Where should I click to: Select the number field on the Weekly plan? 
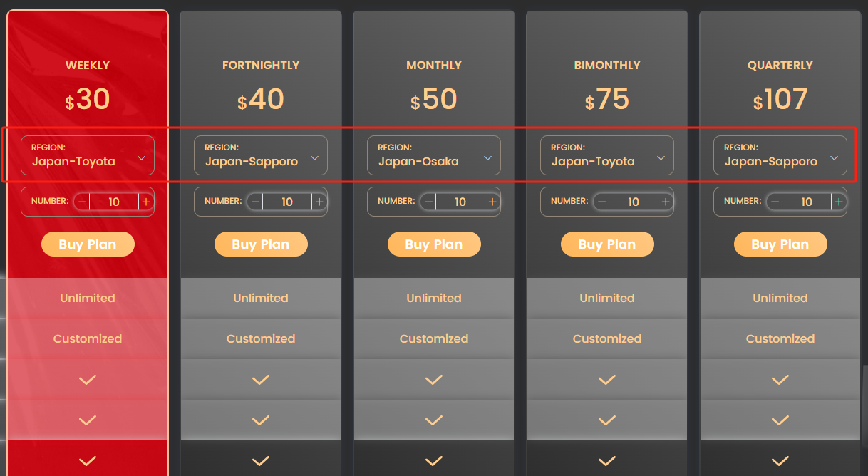[113, 202]
